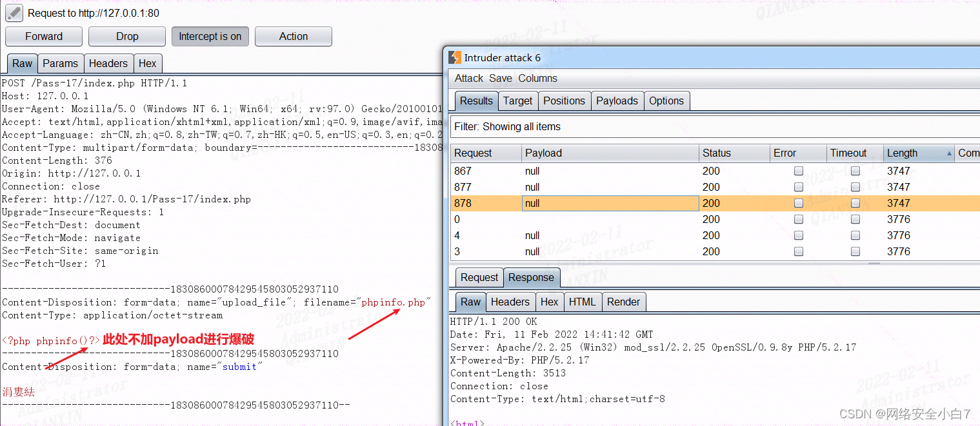Select the HTML tab of the response viewer
The width and height of the screenshot is (980, 426).
(583, 302)
